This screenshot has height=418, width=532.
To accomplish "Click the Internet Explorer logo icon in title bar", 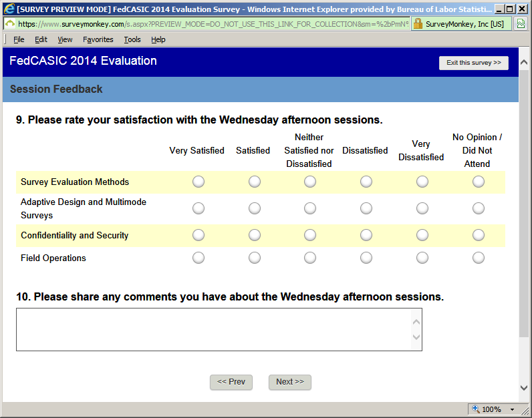I will coord(9,9).
